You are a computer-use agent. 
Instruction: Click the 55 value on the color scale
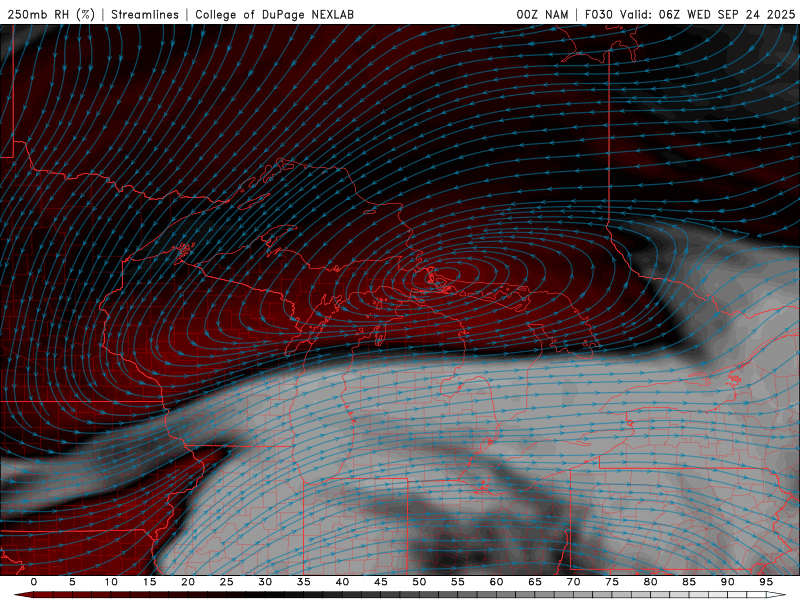[458, 582]
